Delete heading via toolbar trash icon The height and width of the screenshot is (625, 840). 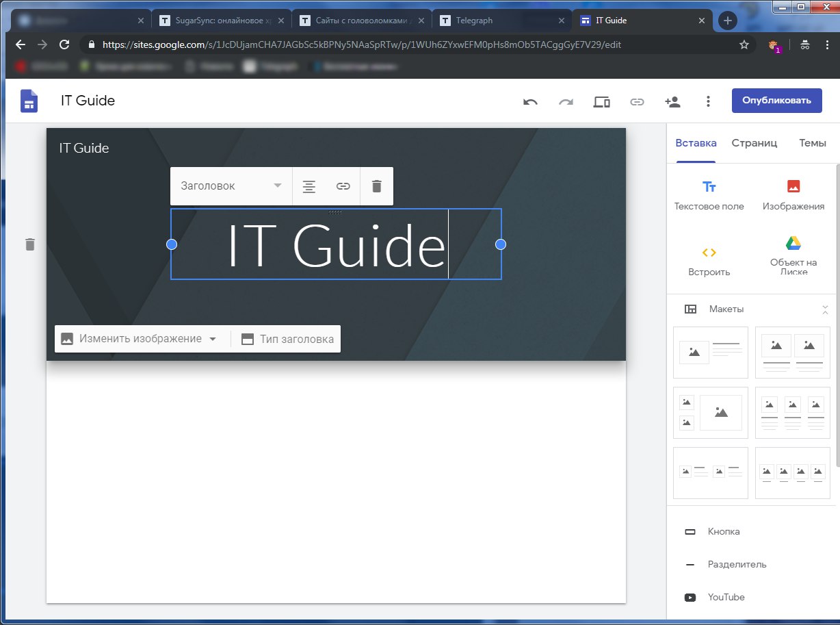376,186
